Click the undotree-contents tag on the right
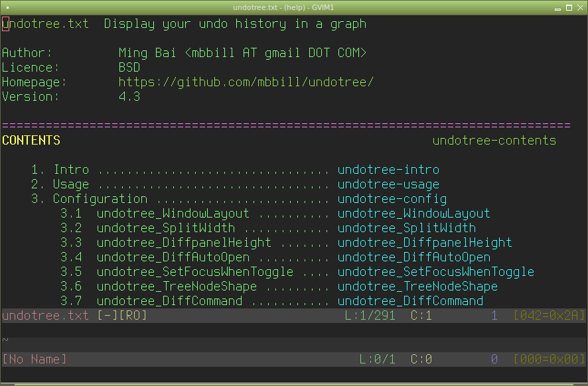Screen dimensions: 588x386 (x=494, y=140)
